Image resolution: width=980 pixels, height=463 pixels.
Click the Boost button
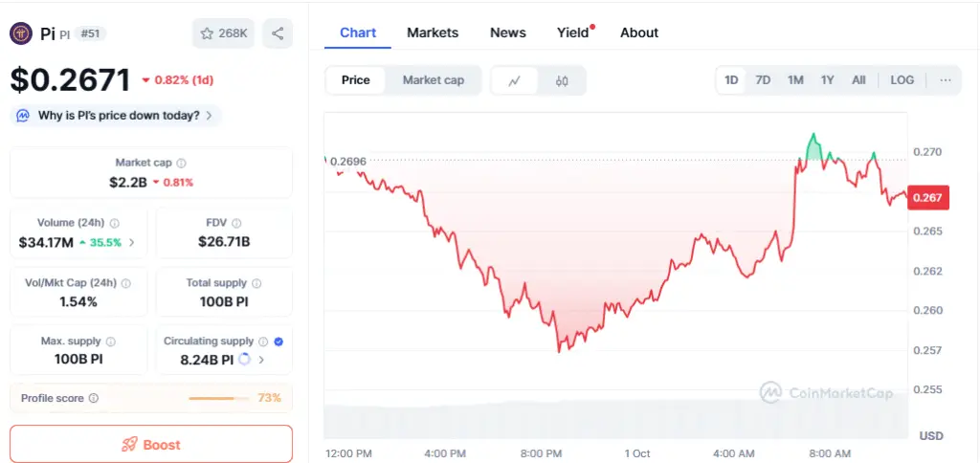click(151, 444)
